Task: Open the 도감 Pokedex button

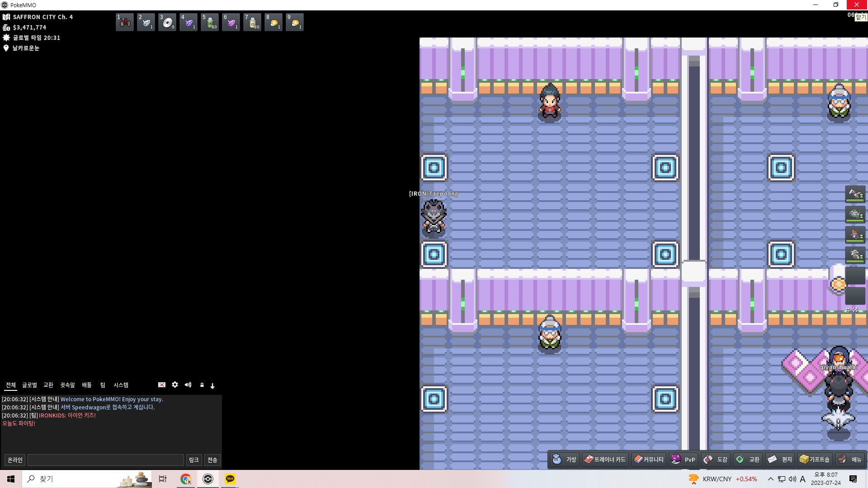Action: tap(716, 459)
